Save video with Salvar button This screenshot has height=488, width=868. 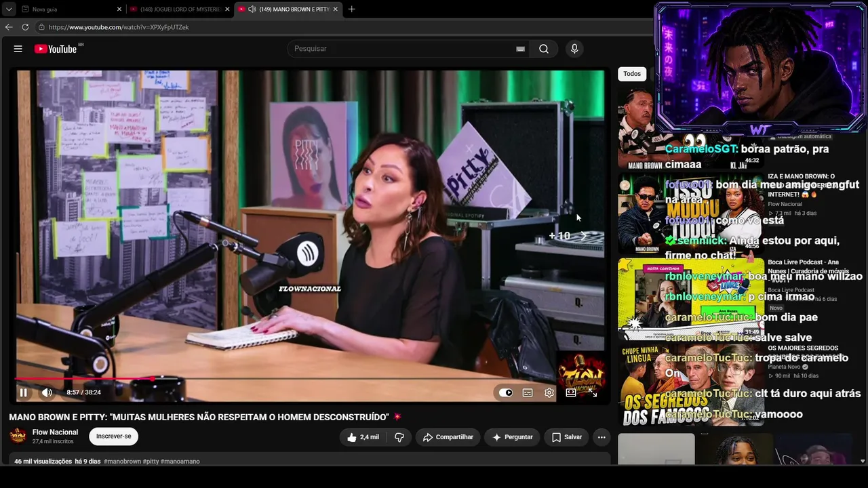click(566, 437)
